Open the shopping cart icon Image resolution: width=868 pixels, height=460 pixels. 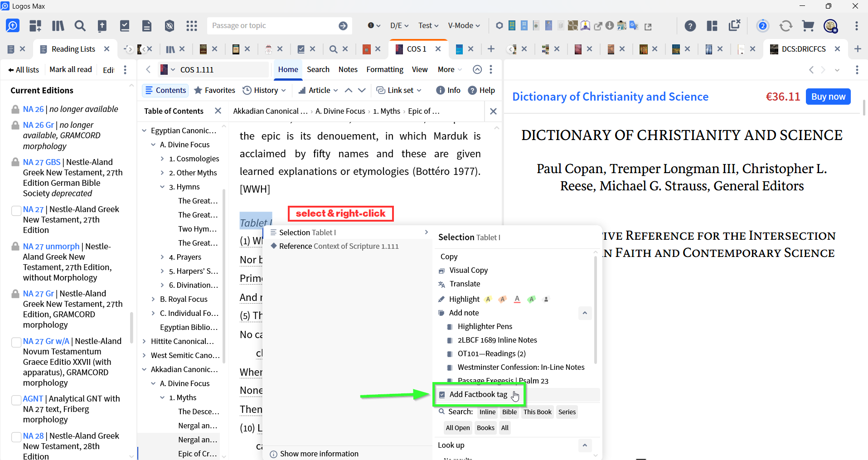tap(808, 26)
